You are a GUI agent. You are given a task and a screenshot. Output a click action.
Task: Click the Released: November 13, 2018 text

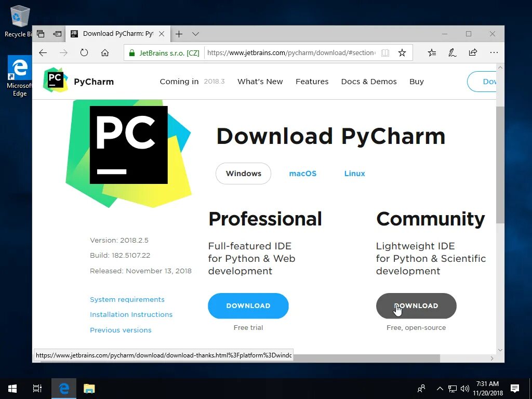click(140, 271)
